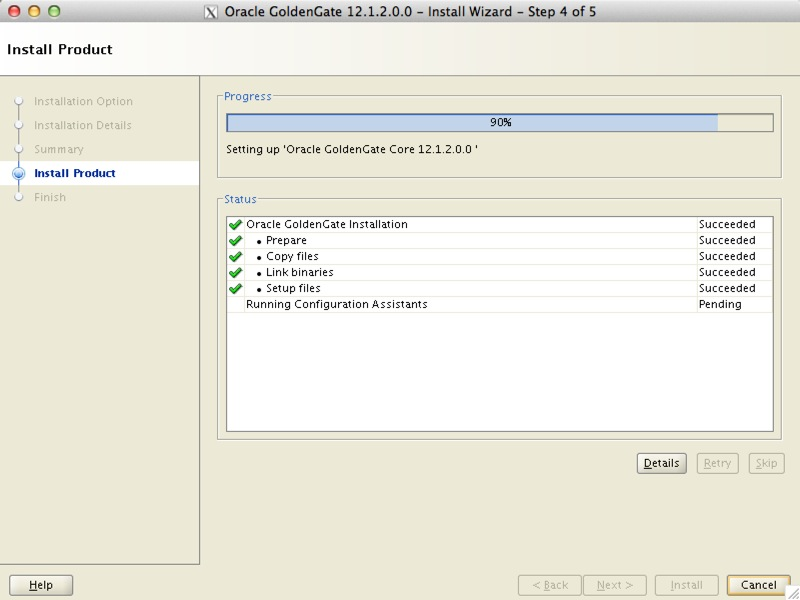Select the Link binaries status row

point(500,272)
